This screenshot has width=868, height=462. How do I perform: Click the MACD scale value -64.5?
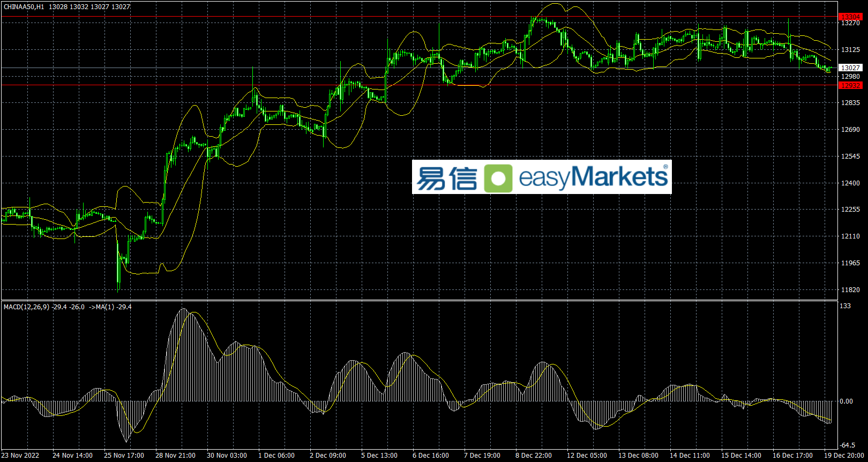click(x=847, y=445)
